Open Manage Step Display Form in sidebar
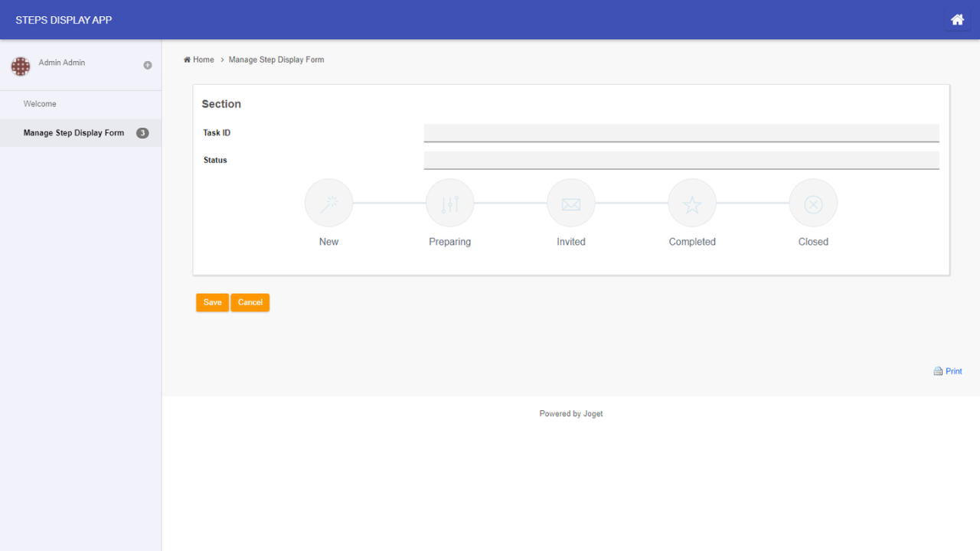This screenshot has height=551, width=980. coord(73,133)
